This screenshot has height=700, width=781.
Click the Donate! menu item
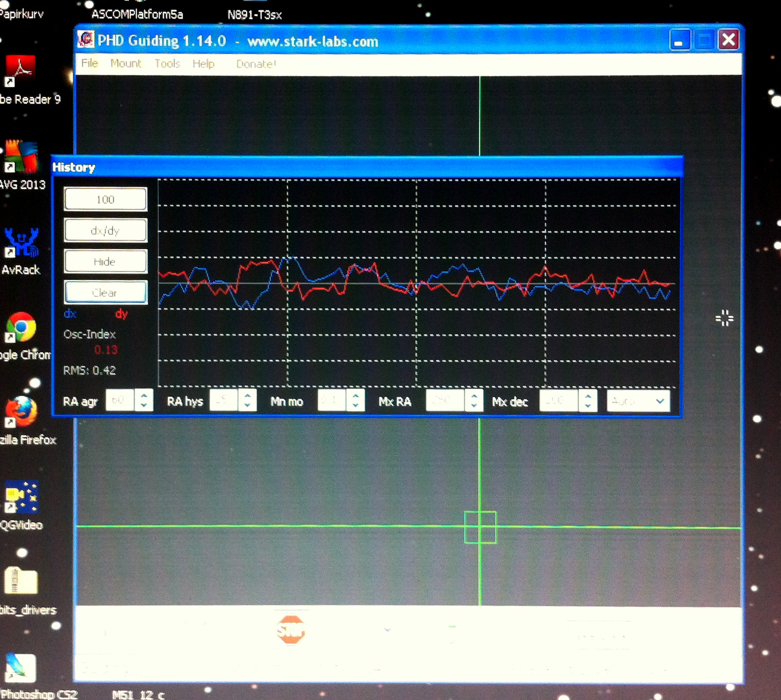pos(256,64)
